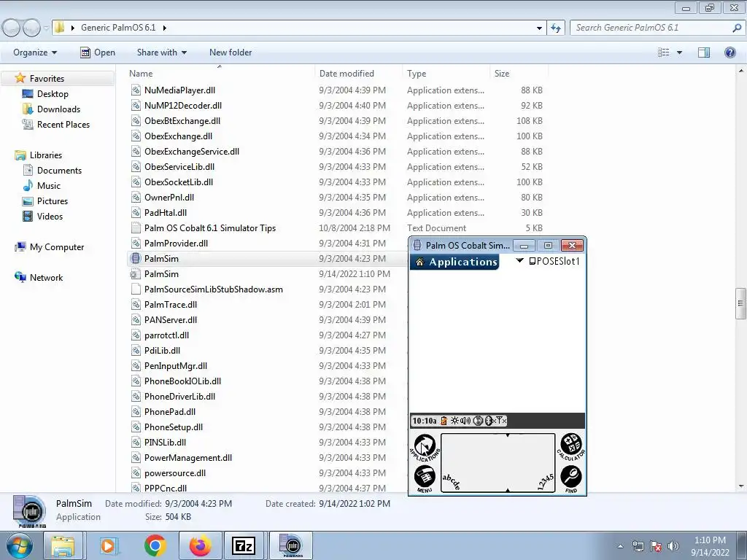Open Google Chrome from the taskbar
This screenshot has width=747, height=560.
[155, 545]
